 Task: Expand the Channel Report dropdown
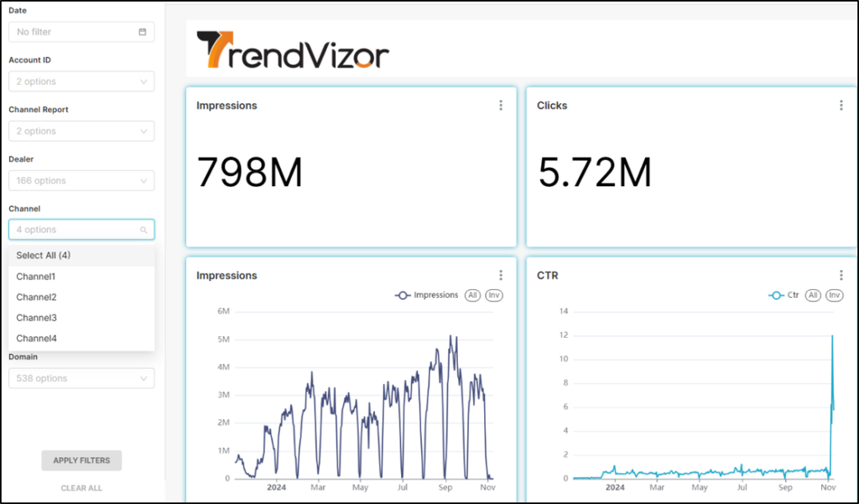(81, 131)
